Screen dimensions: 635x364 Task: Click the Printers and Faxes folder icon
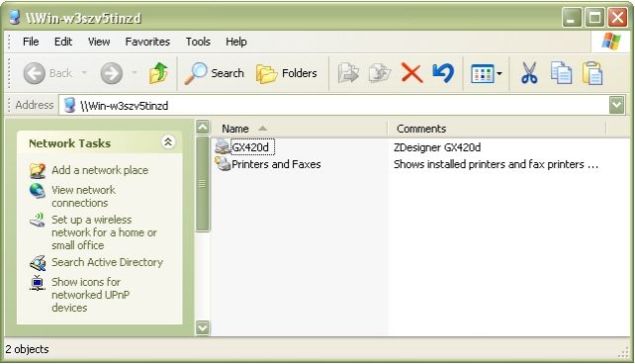click(x=223, y=163)
